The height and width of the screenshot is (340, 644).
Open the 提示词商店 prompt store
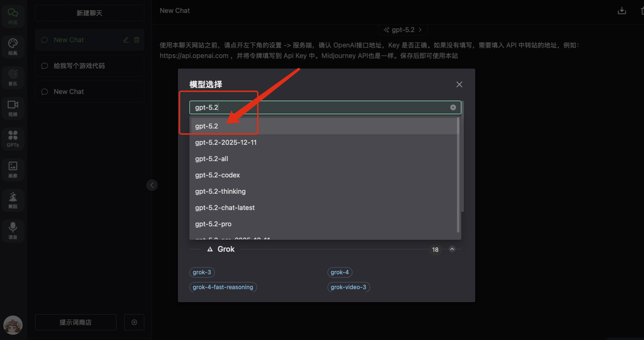[76, 322]
